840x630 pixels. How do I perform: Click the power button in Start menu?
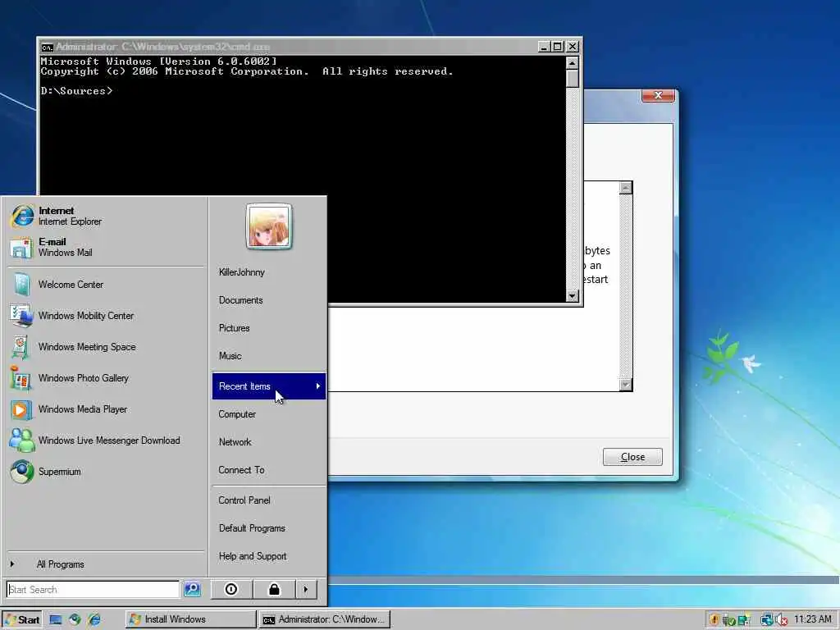(x=231, y=589)
